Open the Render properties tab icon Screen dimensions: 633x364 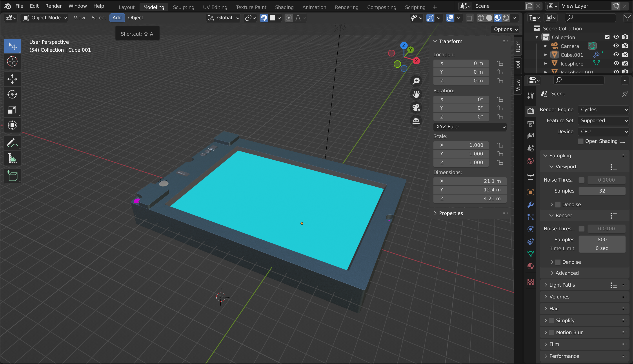[x=530, y=111]
